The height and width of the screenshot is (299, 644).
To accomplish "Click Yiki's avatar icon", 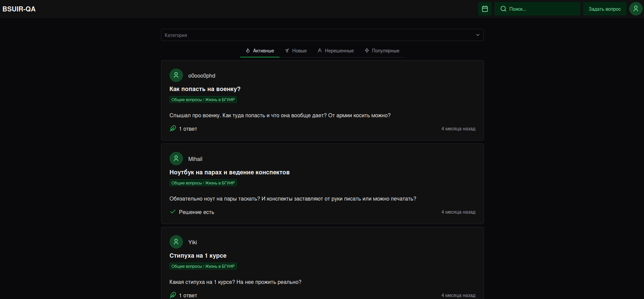I will coord(176,242).
